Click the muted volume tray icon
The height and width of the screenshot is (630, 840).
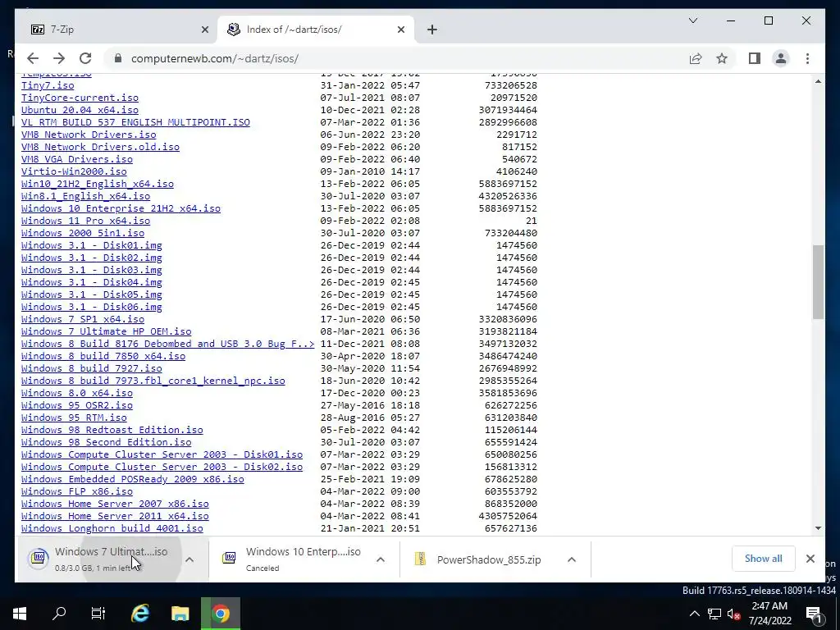[x=734, y=614]
